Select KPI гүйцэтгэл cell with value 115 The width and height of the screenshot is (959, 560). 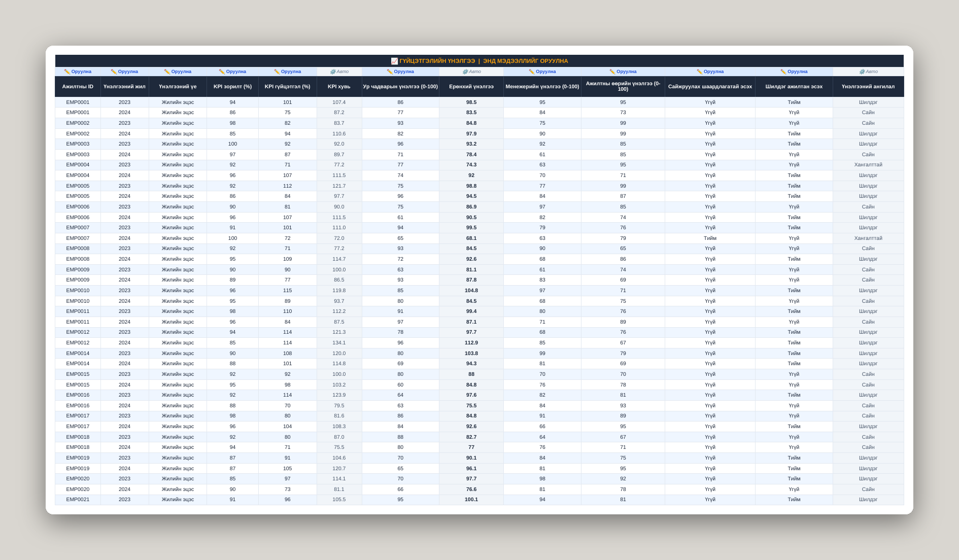pos(287,291)
